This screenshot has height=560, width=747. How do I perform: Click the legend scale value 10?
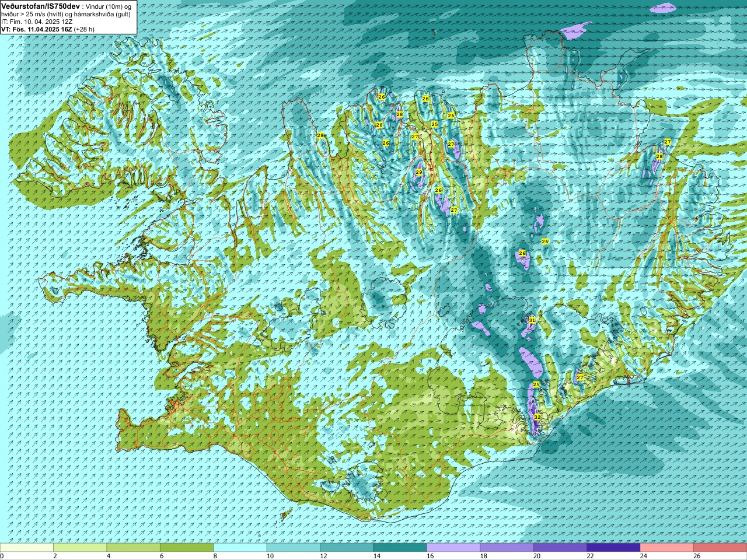click(270, 556)
